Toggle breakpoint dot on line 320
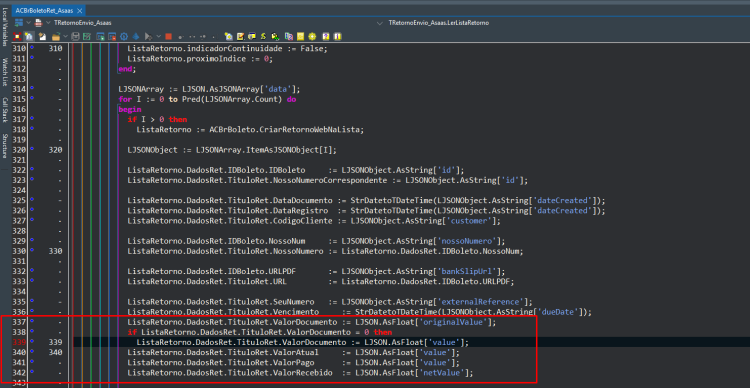The image size is (750, 388). click(x=32, y=149)
